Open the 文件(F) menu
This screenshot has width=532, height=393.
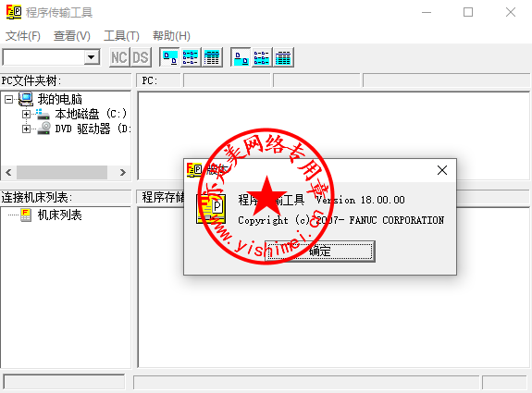tap(23, 36)
